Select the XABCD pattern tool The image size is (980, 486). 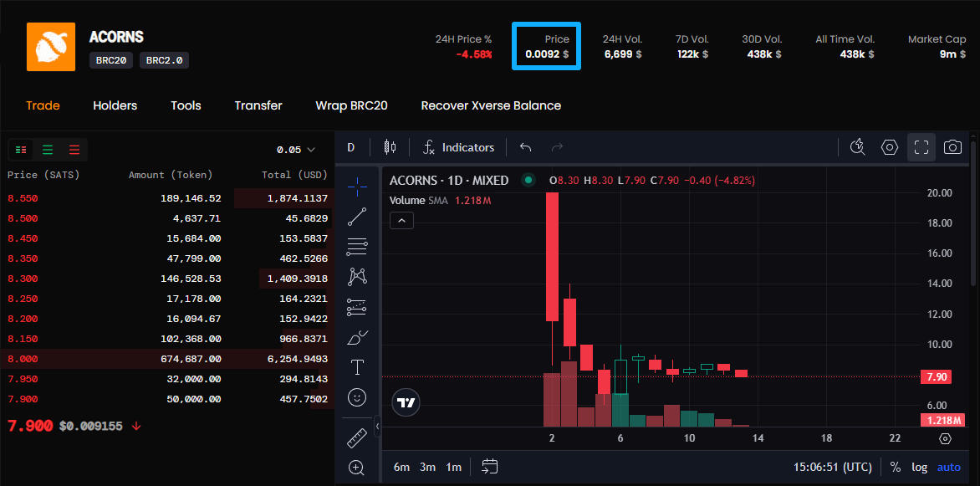tap(358, 277)
